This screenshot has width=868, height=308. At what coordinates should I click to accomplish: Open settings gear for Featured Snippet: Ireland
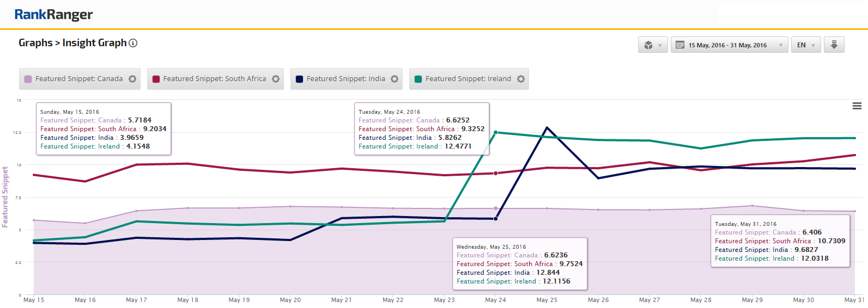(x=521, y=79)
